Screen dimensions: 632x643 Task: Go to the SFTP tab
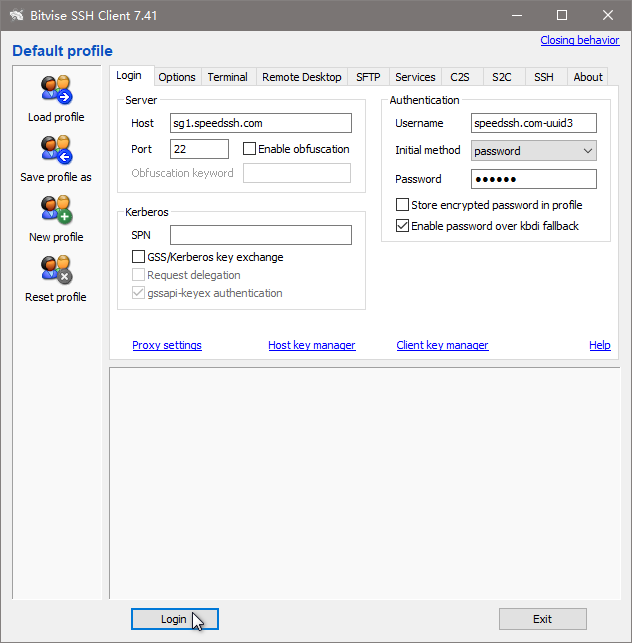[368, 77]
